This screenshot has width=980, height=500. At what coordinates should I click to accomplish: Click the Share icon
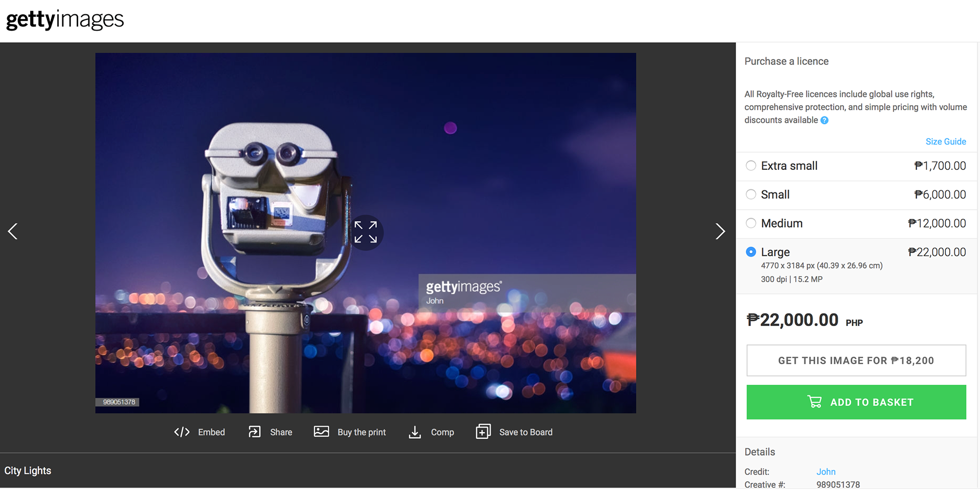tap(254, 432)
